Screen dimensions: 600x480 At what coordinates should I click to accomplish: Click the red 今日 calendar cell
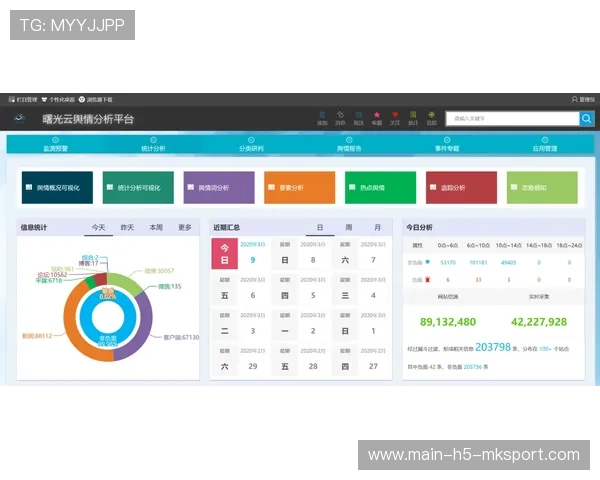click(x=224, y=254)
